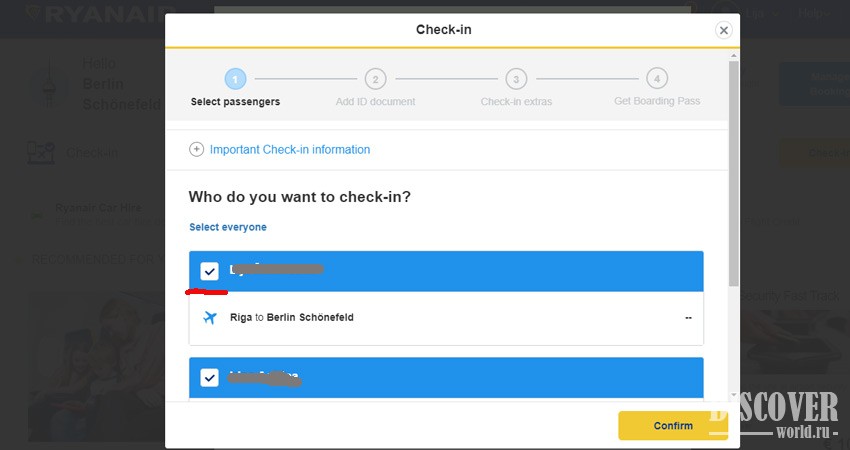Image resolution: width=850 pixels, height=450 pixels.
Task: Open the Important Check-in information link
Action: point(289,150)
